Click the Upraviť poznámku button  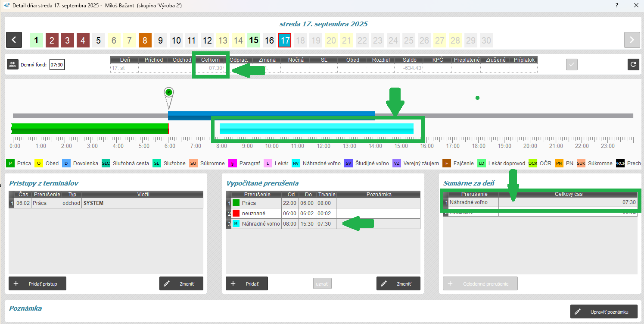pos(604,311)
